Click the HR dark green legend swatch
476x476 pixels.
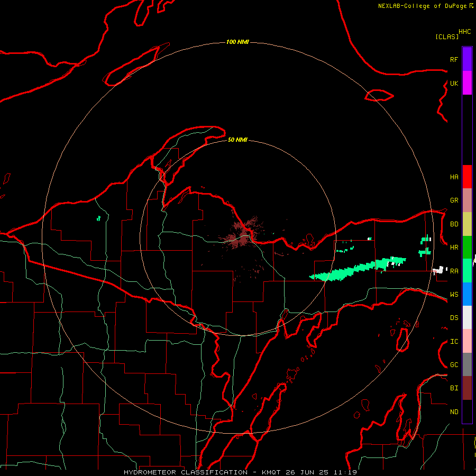click(467, 248)
